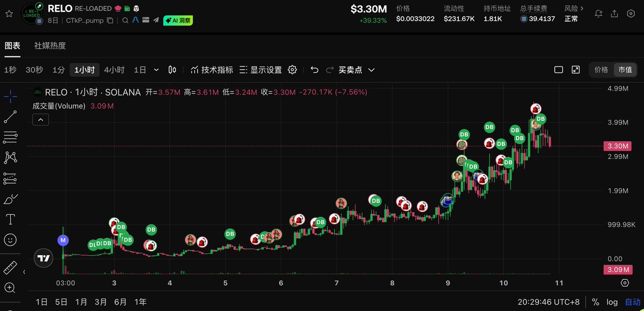Select the text annotation tool
Image resolution: width=644 pixels, height=311 pixels.
coord(10,219)
